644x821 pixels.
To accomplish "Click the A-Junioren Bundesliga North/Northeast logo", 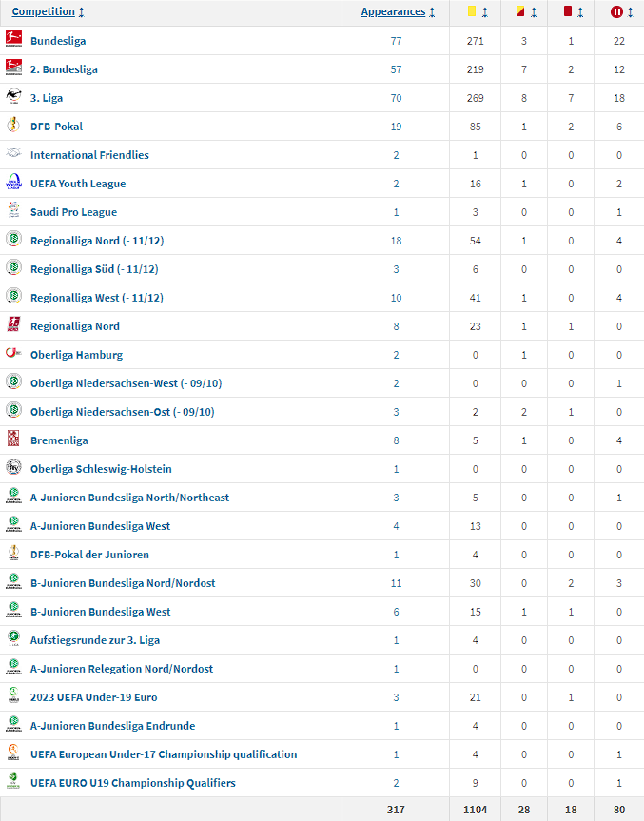I will [x=13, y=496].
